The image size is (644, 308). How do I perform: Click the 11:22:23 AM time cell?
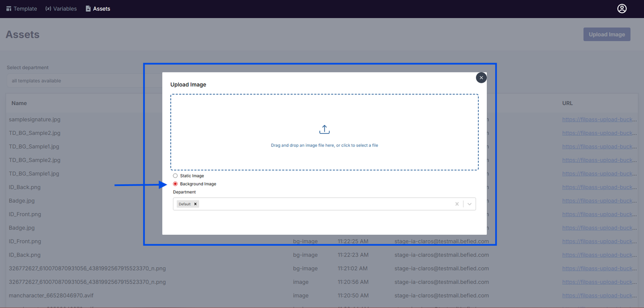(x=352, y=255)
